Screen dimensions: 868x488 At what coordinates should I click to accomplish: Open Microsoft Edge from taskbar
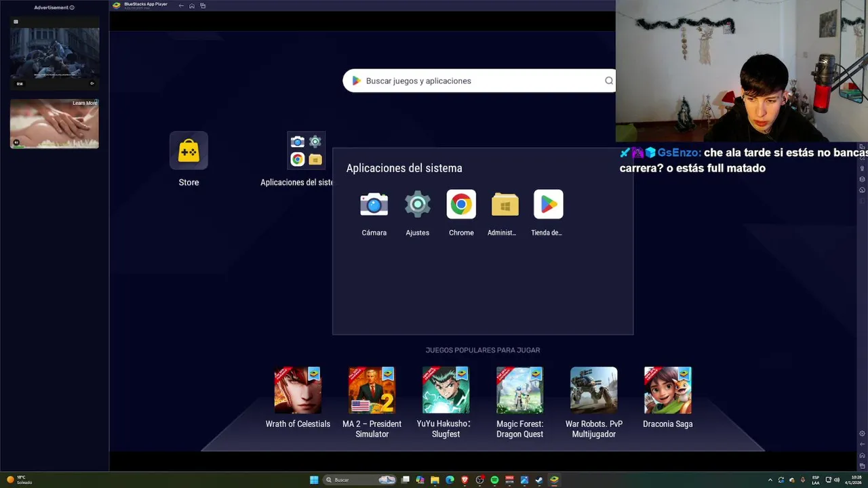tap(450, 480)
